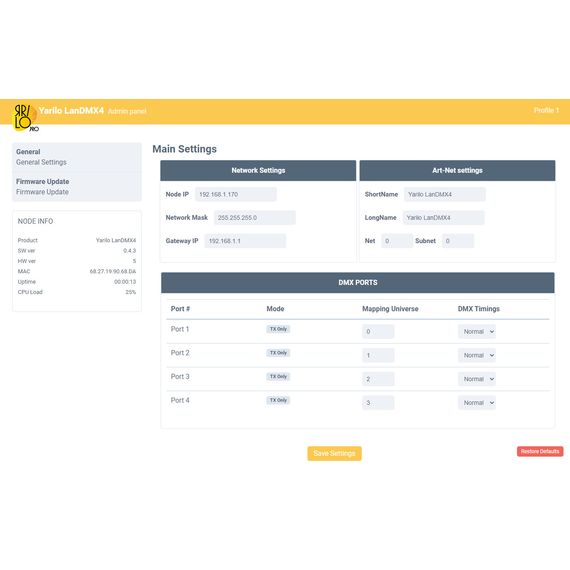Image resolution: width=570 pixels, height=570 pixels.
Task: Click the Network Mask input field
Action: 254,218
